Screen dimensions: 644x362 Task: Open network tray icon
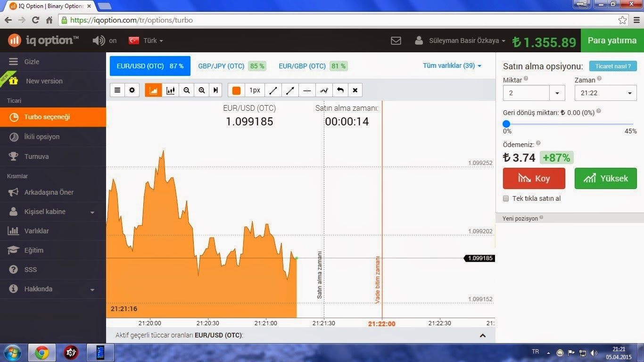[583, 353]
